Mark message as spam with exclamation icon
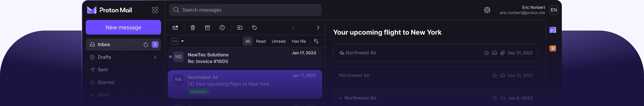 point(222,28)
